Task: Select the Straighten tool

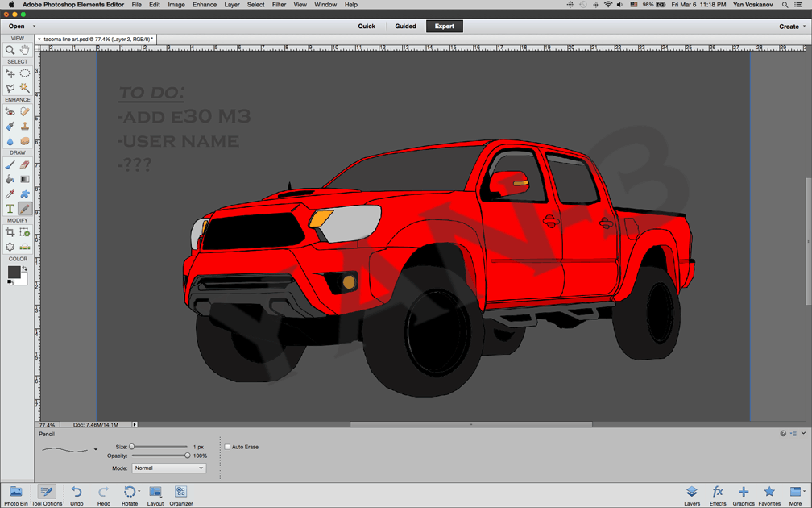Action: click(x=24, y=247)
